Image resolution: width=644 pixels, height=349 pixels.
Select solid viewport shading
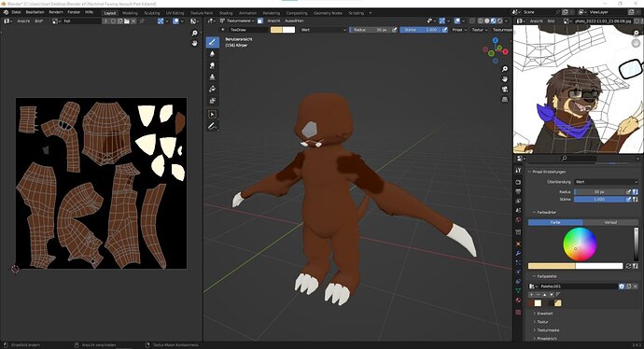point(487,21)
